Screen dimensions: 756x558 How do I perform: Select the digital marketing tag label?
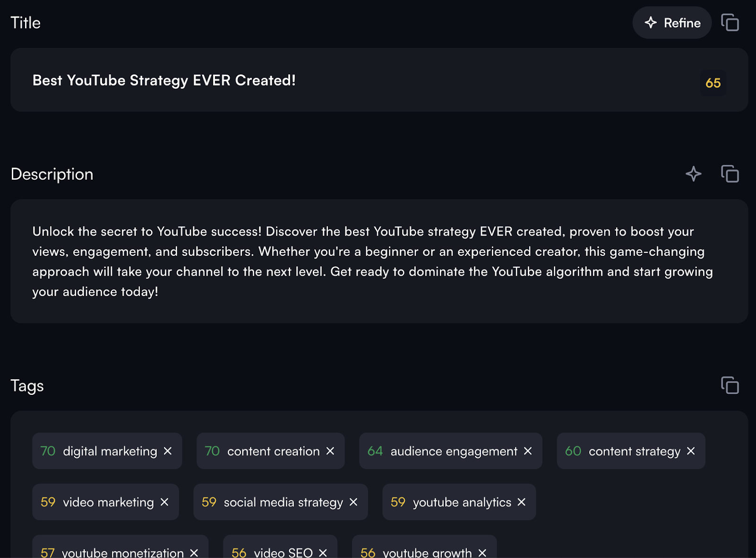(110, 452)
